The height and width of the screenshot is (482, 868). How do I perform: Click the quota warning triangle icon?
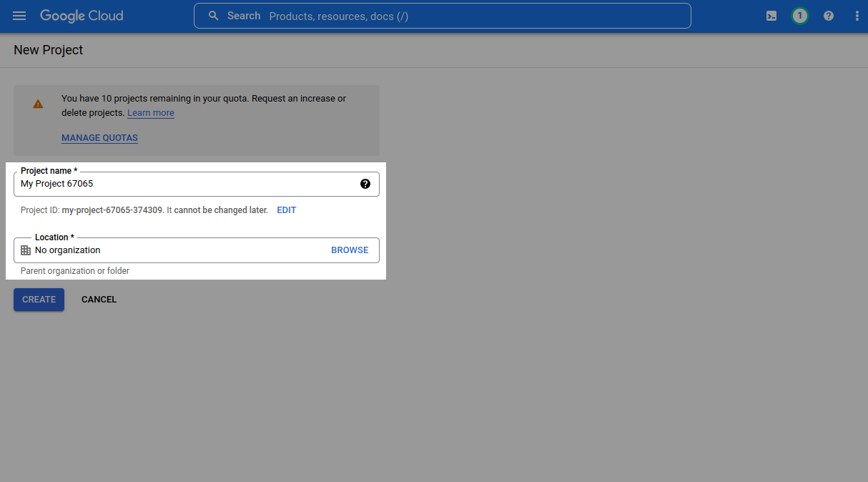(38, 104)
